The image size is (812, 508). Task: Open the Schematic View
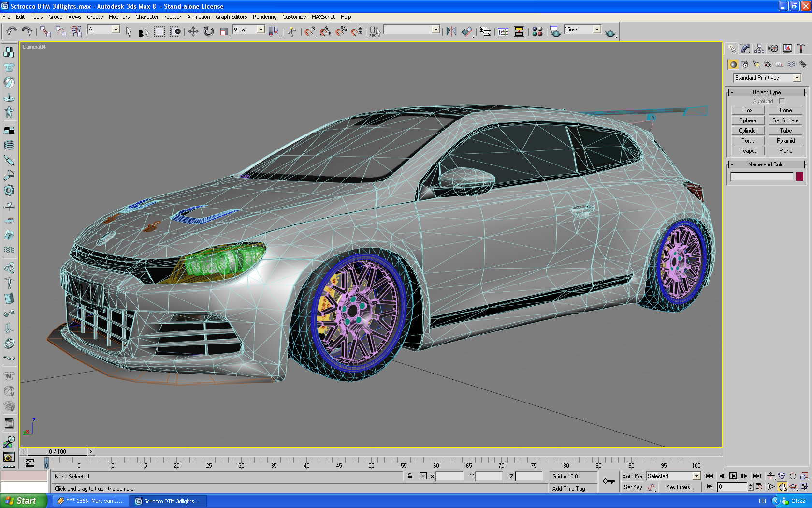519,31
